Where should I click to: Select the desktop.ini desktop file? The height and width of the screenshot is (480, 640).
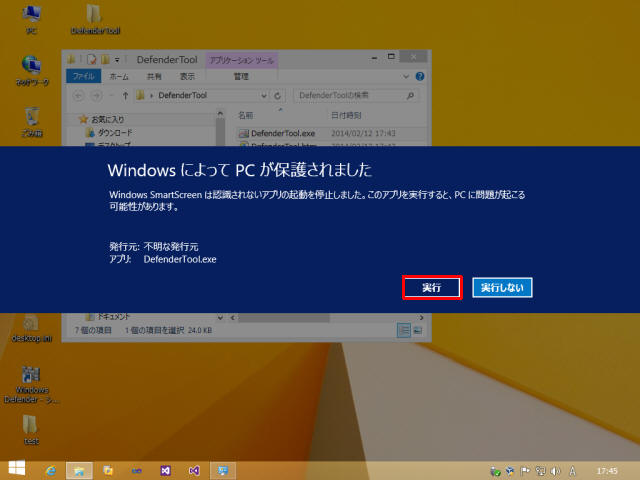point(31,329)
